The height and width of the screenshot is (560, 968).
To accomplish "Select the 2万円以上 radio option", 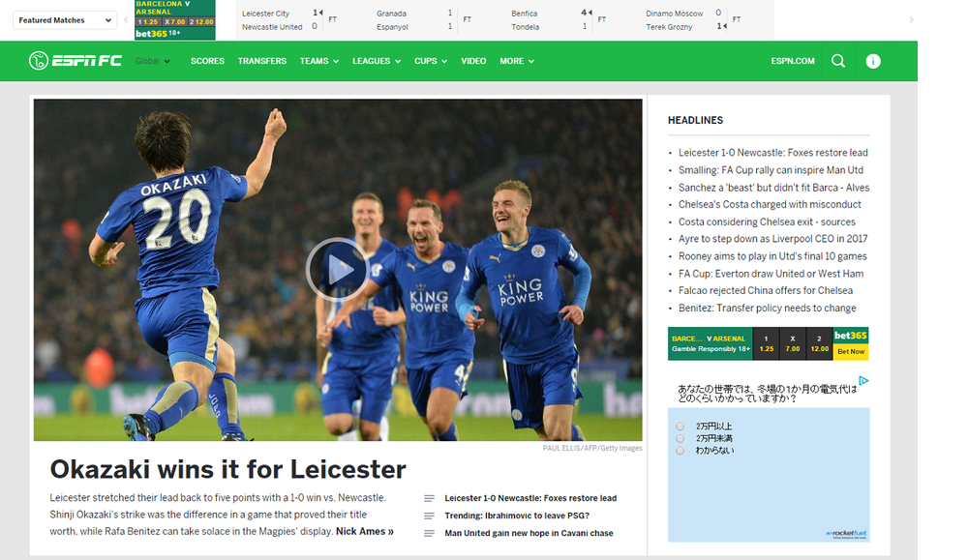I will (x=680, y=427).
